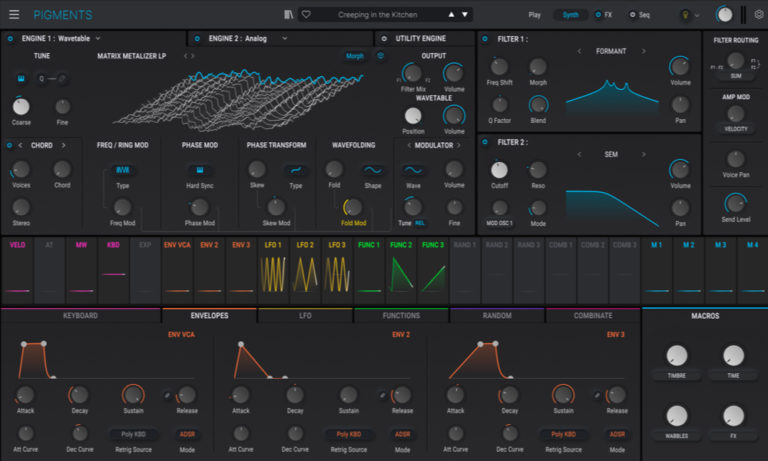Viewport: 768px width, 461px height.
Task: Open the Engine 1 Wavetable type dropdown
Action: click(x=97, y=38)
